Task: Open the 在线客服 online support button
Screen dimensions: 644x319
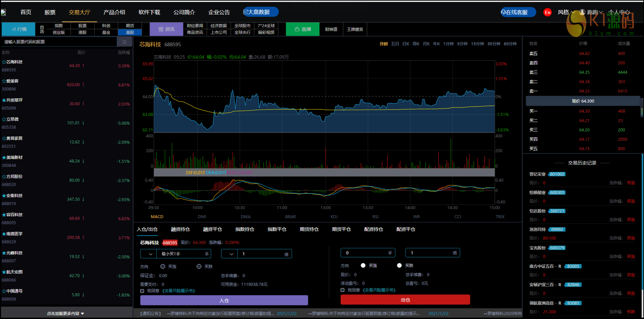Action: (518, 12)
